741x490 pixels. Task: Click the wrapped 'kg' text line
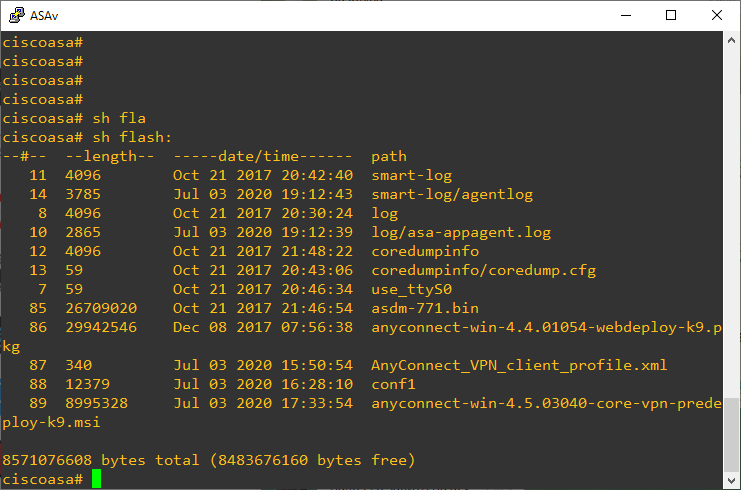pyautogui.click(x=11, y=347)
